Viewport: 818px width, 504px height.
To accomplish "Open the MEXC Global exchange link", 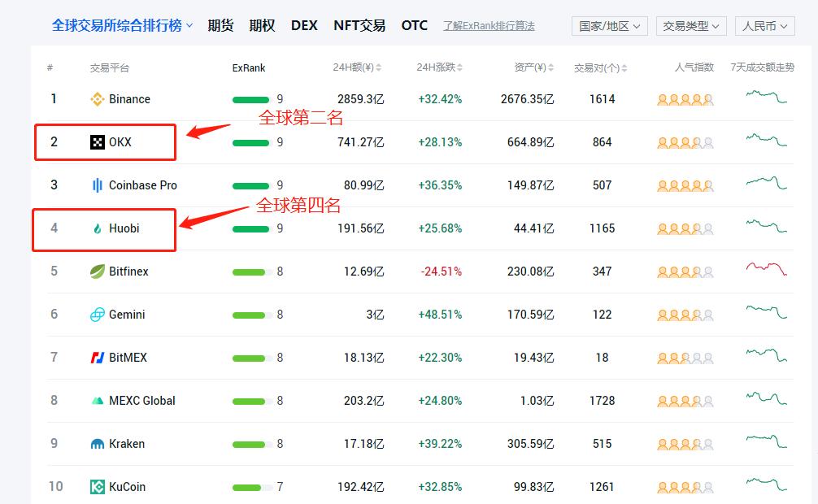I will [141, 401].
